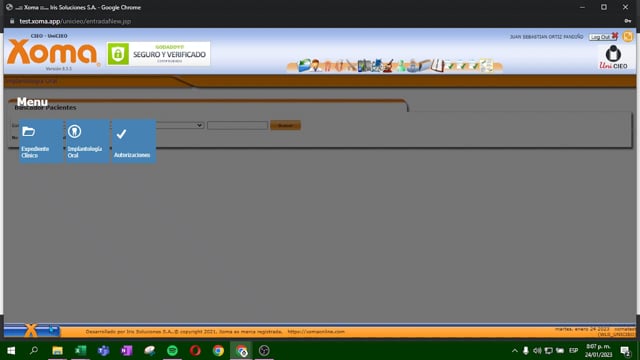
Task: Open the taskbar clock and calendar
Action: click(598, 351)
